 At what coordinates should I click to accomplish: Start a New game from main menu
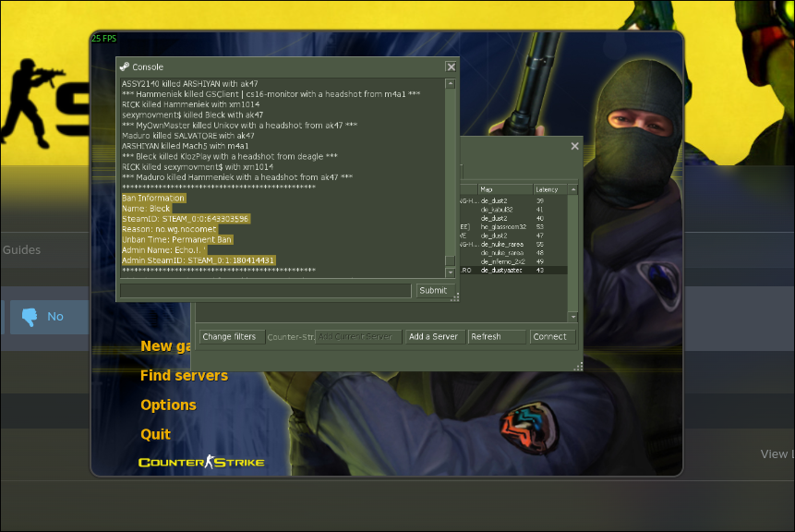click(x=166, y=345)
